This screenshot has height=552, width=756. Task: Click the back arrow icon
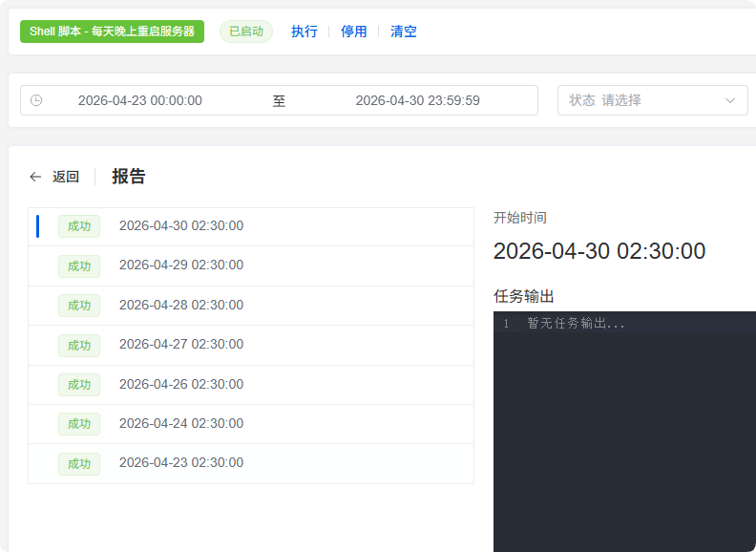[x=35, y=177]
